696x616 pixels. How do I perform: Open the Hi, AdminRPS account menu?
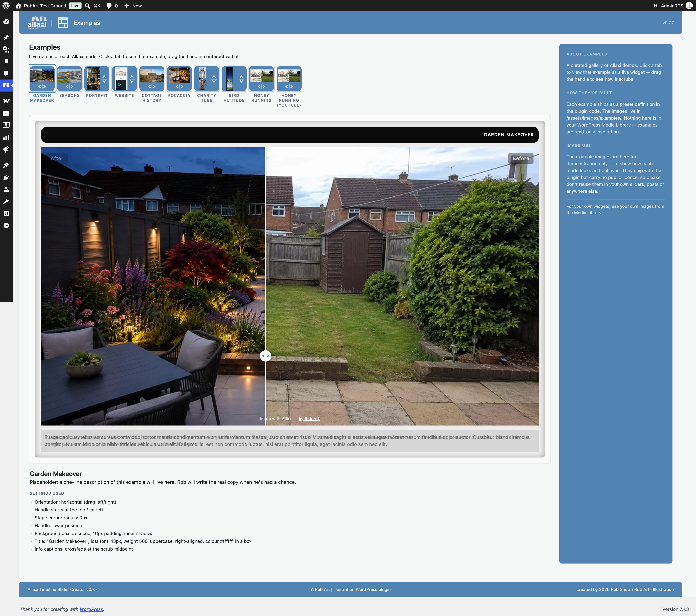pos(673,6)
